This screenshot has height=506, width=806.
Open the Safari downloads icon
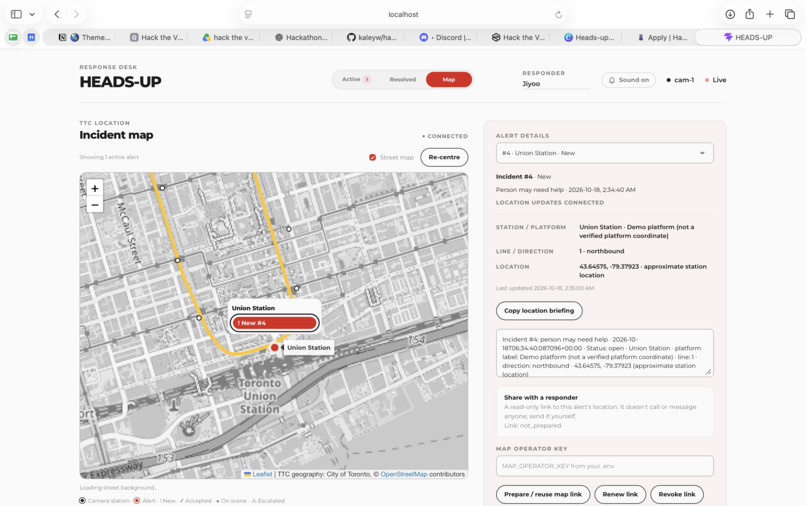730,14
